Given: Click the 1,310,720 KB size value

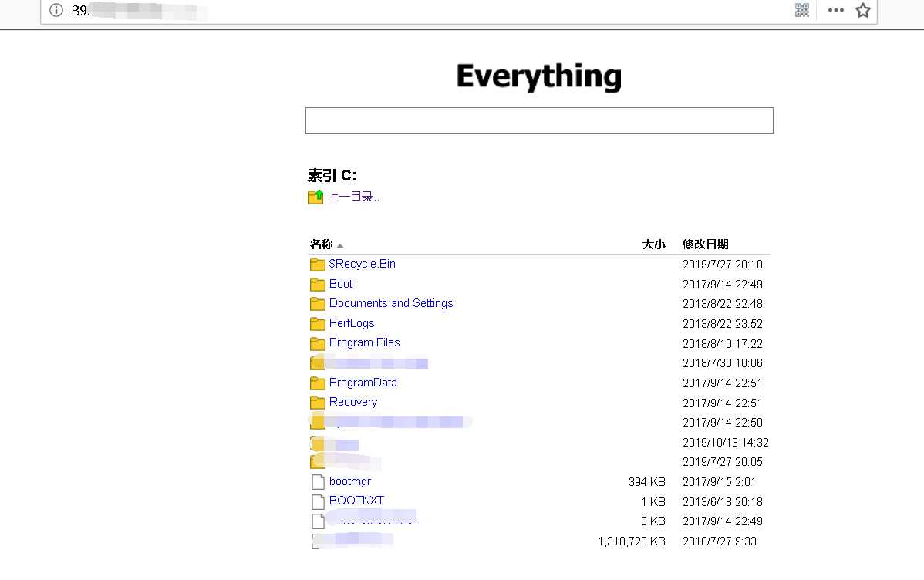Looking at the screenshot, I should click(x=632, y=541).
